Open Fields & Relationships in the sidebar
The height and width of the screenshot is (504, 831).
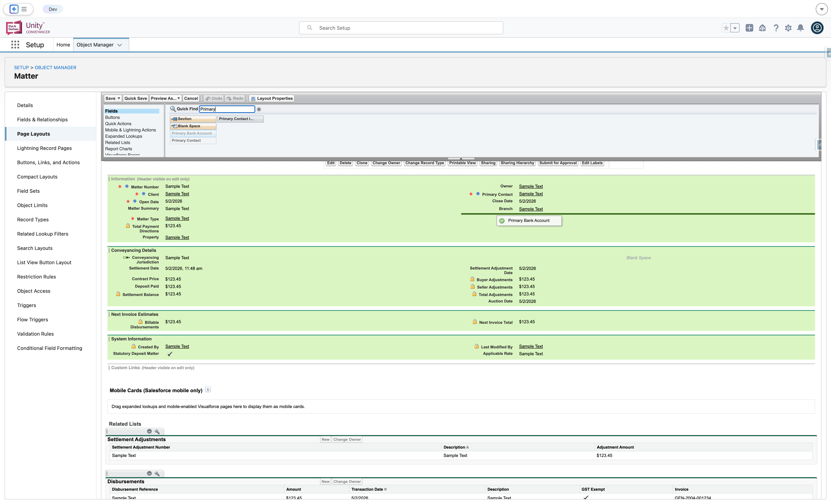[x=42, y=120]
